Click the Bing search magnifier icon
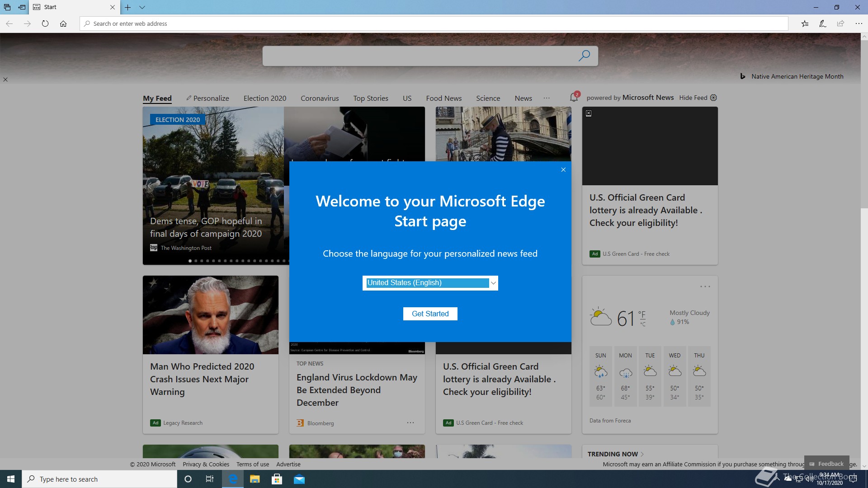The width and height of the screenshot is (868, 488). pyautogui.click(x=584, y=56)
